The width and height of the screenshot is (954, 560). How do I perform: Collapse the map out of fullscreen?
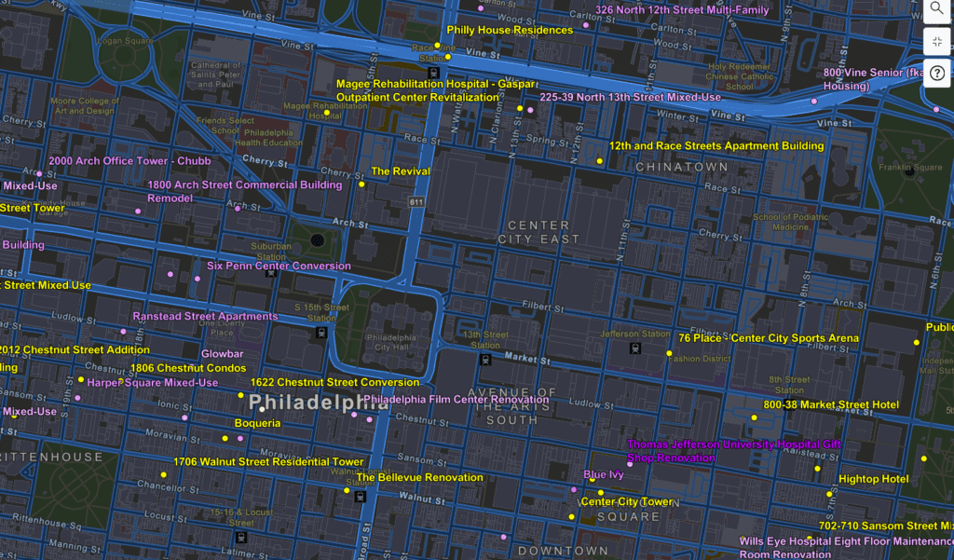pyautogui.click(x=937, y=41)
